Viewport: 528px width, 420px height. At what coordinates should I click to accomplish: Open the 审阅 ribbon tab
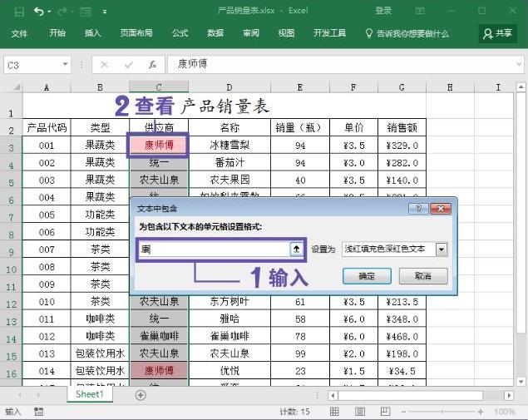pyautogui.click(x=251, y=33)
